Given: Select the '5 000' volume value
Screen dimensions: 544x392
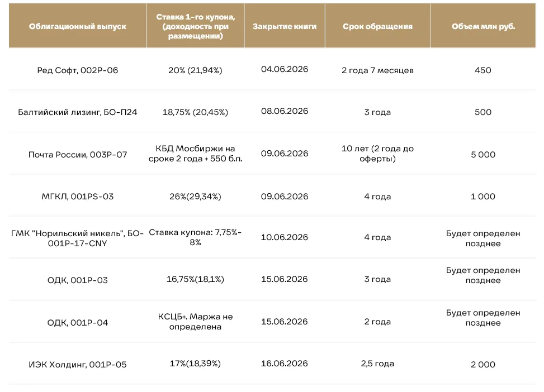Looking at the screenshot, I should [x=483, y=155].
